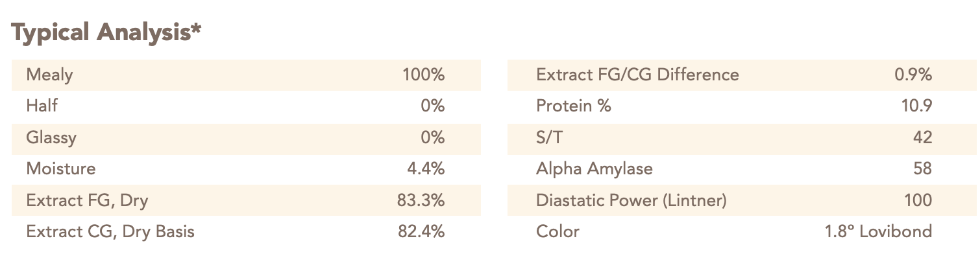Image resolution: width=980 pixels, height=267 pixels.
Task: Select the S/T row label
Action: pyautogui.click(x=550, y=137)
